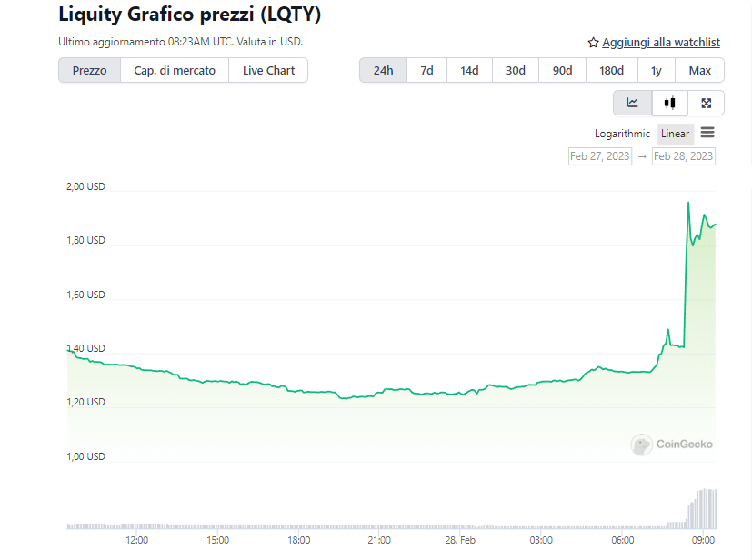Expand chart to fullscreen icon
The height and width of the screenshot is (560, 752).
(x=706, y=103)
